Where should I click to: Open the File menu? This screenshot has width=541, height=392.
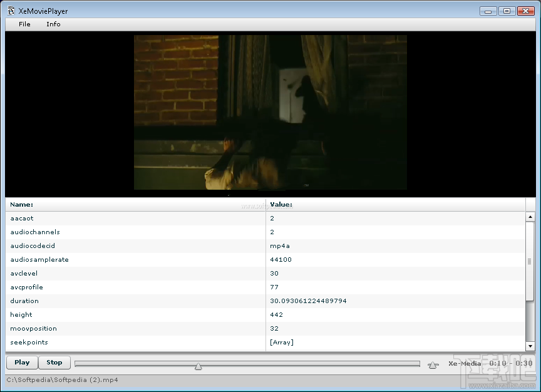tap(24, 24)
